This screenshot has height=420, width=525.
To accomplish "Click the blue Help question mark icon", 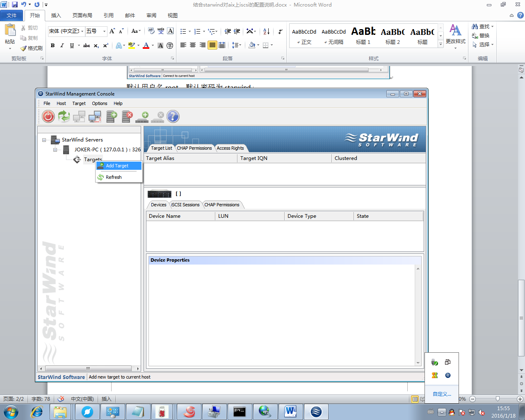I will [173, 116].
